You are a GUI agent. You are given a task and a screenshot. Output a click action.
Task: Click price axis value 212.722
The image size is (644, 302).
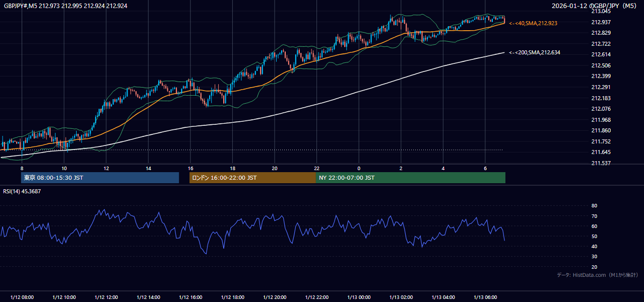(x=601, y=44)
